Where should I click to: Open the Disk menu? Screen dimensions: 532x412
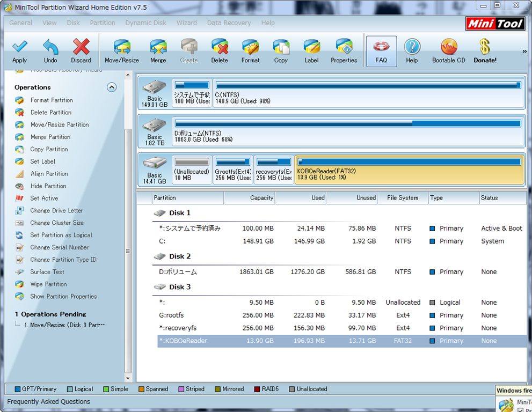click(x=74, y=23)
